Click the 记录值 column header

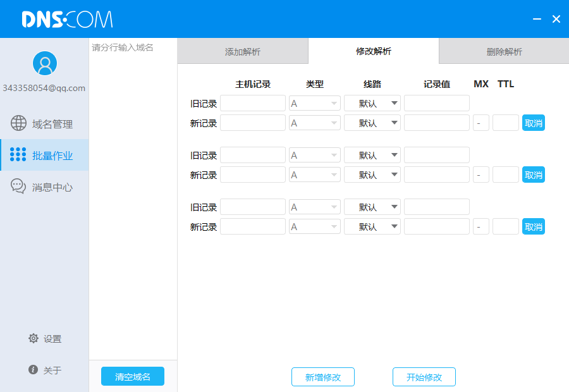click(x=437, y=84)
